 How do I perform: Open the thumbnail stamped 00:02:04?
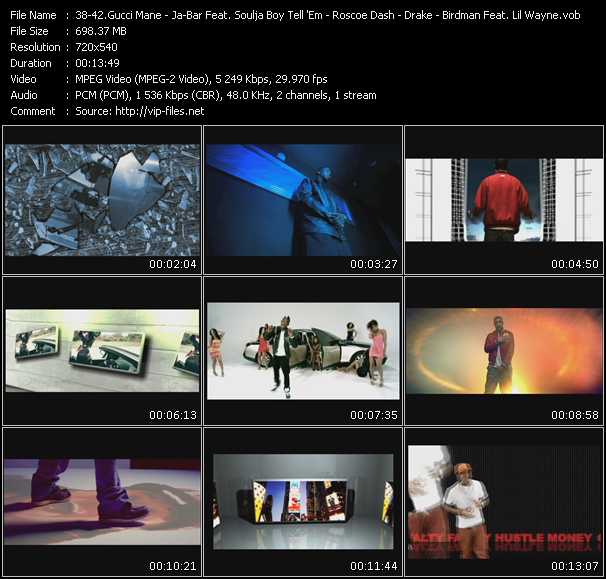click(102, 199)
